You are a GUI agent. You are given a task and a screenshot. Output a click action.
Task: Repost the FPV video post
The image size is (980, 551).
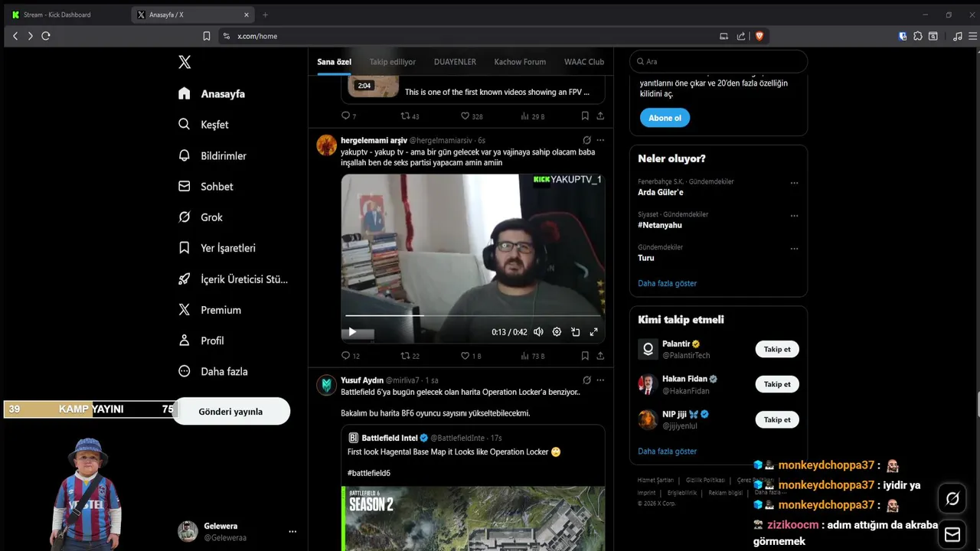[x=406, y=116]
